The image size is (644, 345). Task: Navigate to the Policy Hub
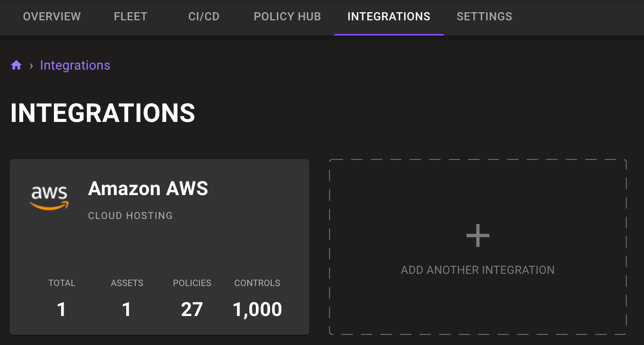tap(287, 16)
